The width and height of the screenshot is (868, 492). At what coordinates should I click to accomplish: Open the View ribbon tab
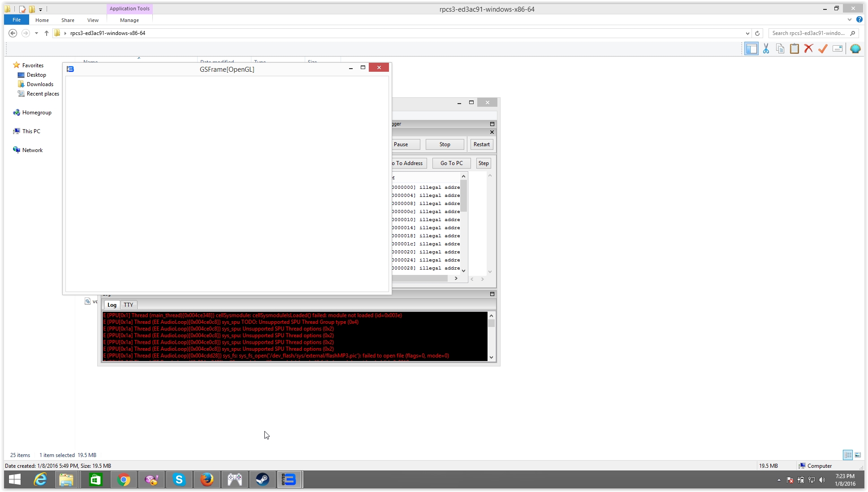pos(93,20)
